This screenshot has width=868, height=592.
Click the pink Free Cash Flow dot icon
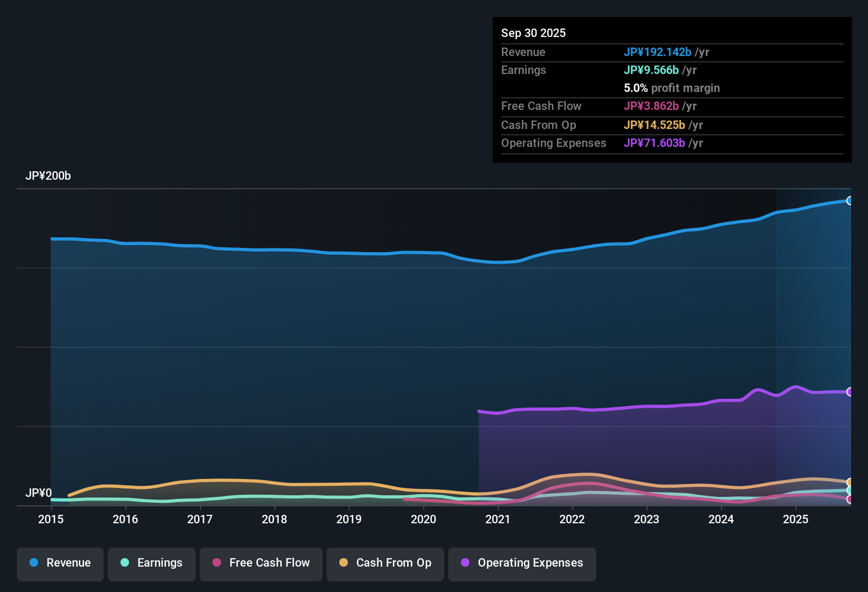point(216,563)
